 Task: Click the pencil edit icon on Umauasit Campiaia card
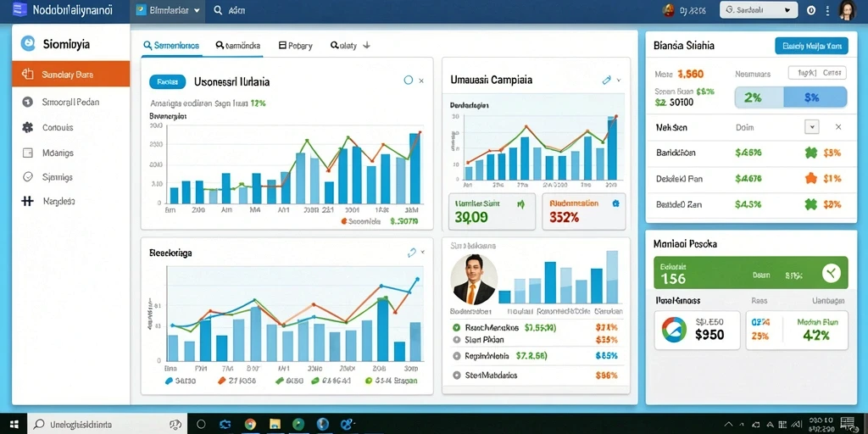point(606,81)
